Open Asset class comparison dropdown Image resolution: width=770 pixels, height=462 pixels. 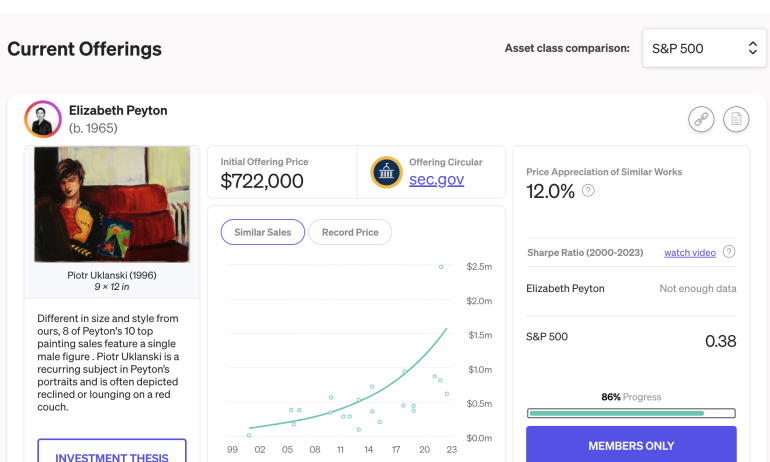pyautogui.click(x=703, y=48)
